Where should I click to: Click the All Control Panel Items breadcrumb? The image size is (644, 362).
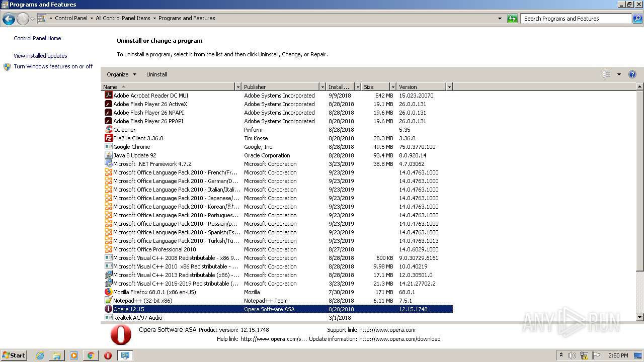coord(123,18)
